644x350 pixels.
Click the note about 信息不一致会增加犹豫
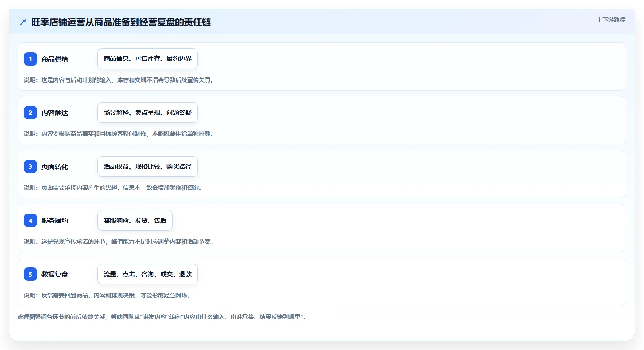pos(114,188)
